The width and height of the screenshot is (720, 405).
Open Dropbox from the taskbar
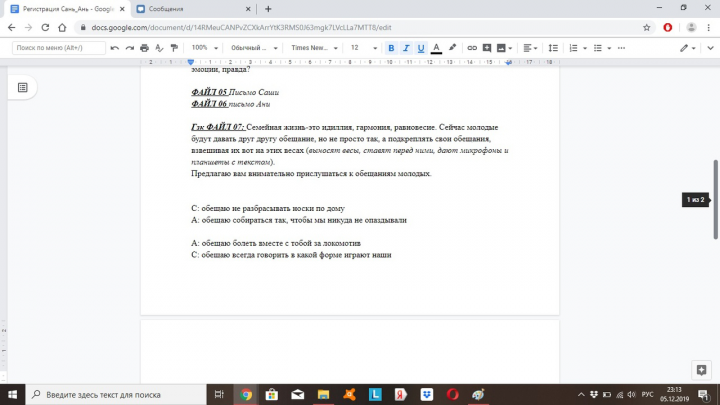pyautogui.click(x=427, y=394)
